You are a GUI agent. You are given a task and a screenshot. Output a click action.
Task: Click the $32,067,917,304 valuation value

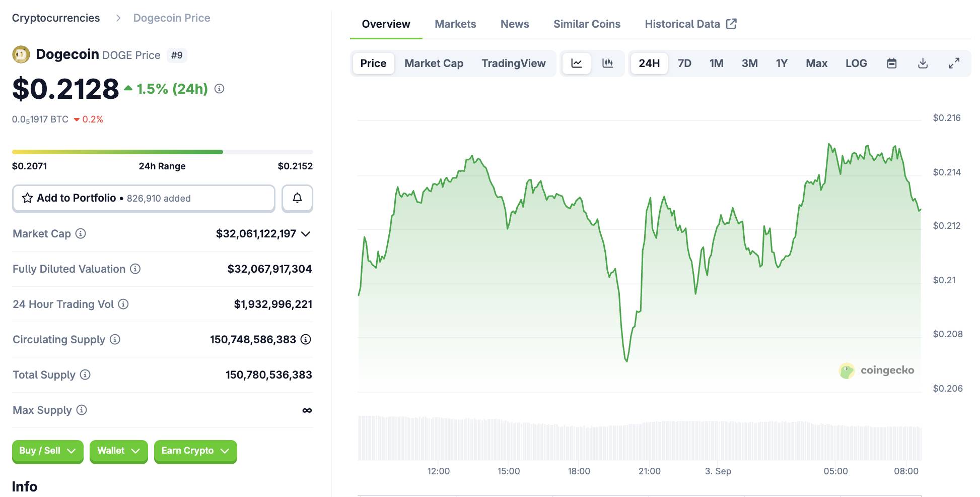click(269, 269)
